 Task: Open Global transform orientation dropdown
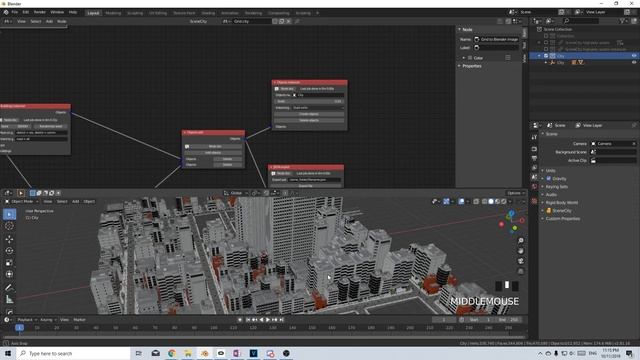click(x=236, y=193)
